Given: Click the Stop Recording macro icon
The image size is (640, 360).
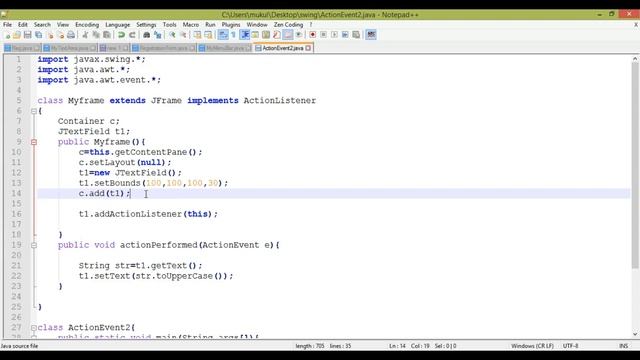Looking at the screenshot, I should (323, 35).
